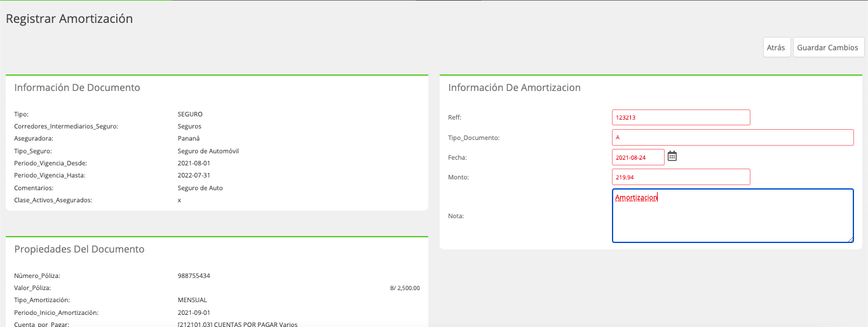868x327 pixels.
Task: Click the Clase_Activos_Asegurados value x
Action: point(179,200)
